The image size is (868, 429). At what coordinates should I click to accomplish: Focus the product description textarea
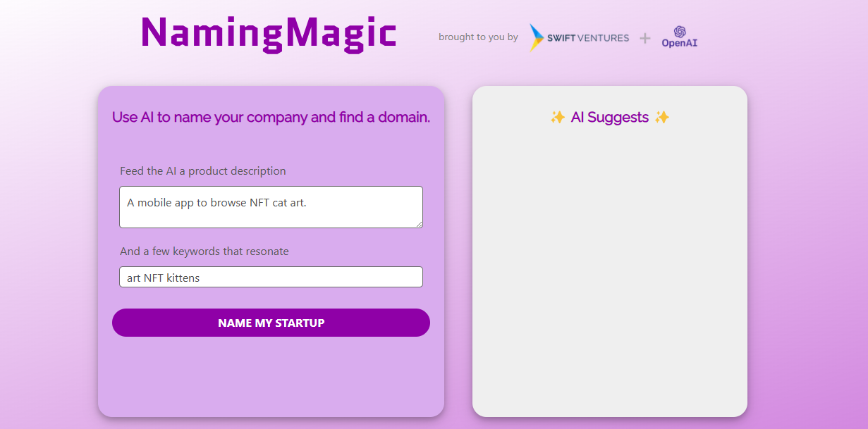click(271, 207)
